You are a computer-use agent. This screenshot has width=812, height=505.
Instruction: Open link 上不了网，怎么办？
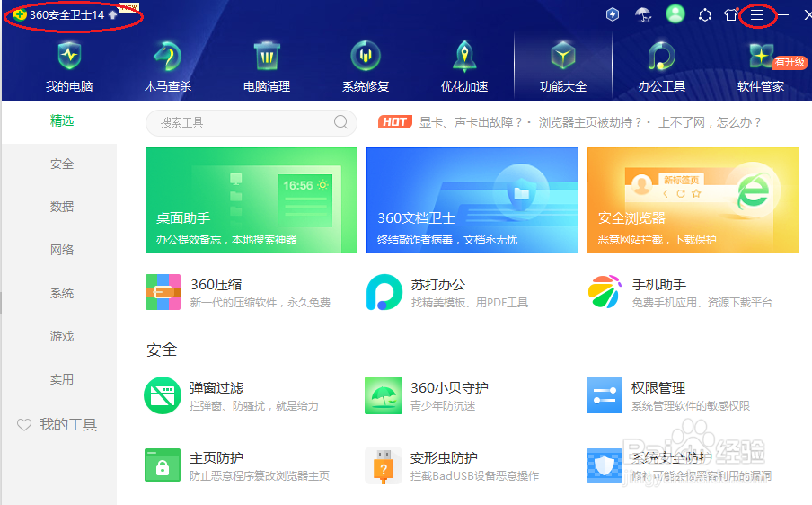tap(710, 123)
